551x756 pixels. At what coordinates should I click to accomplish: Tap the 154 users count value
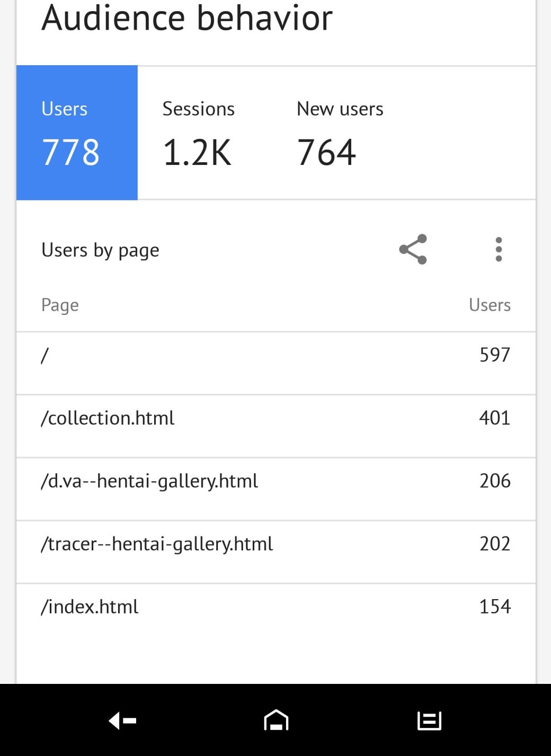[x=494, y=606]
